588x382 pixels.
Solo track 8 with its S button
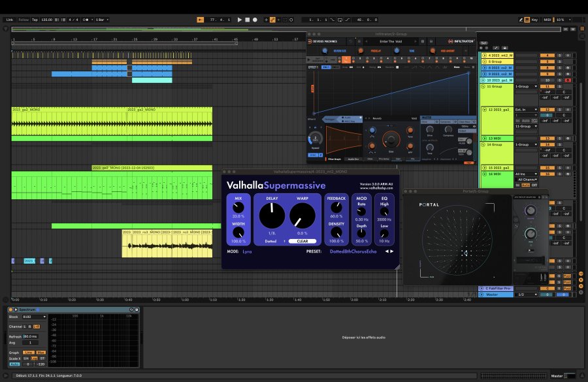click(559, 68)
